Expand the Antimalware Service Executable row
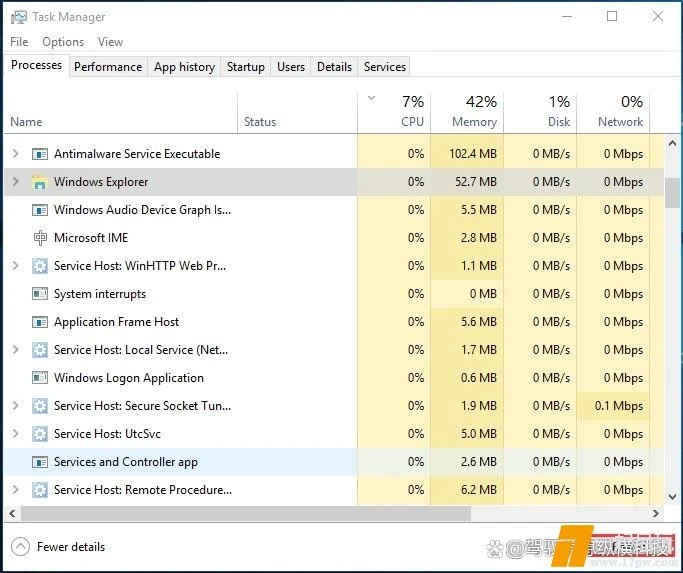The height and width of the screenshot is (573, 683). [15, 154]
